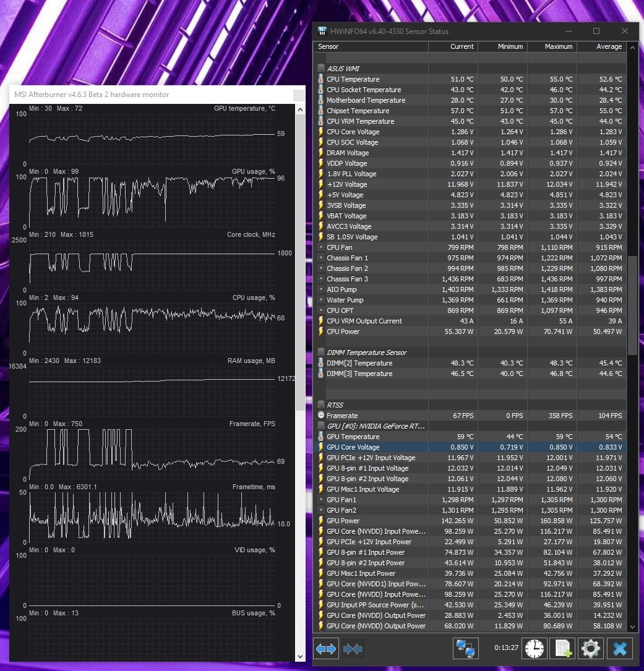The image size is (644, 671).
Task: Select the DIMM Temperature Sensor section header
Action: coord(470,352)
